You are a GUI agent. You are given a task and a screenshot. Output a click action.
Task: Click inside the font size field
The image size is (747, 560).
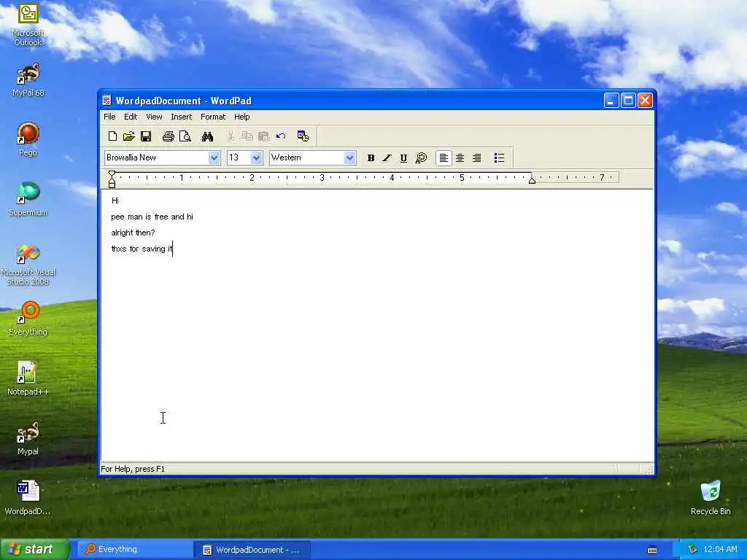pyautogui.click(x=239, y=158)
